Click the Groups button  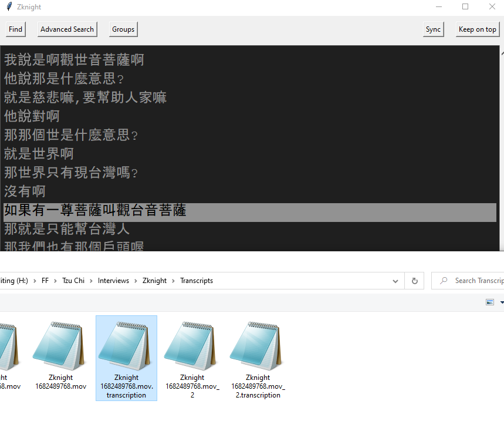(x=123, y=29)
